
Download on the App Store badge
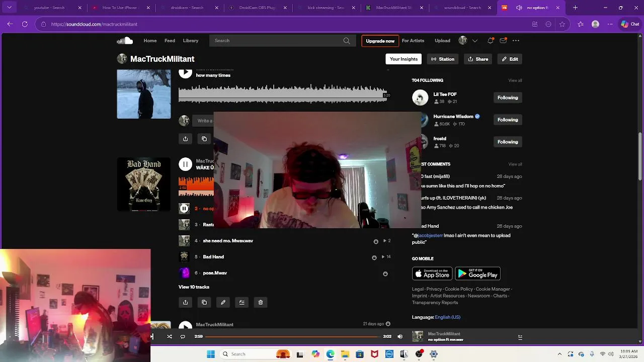point(432,274)
